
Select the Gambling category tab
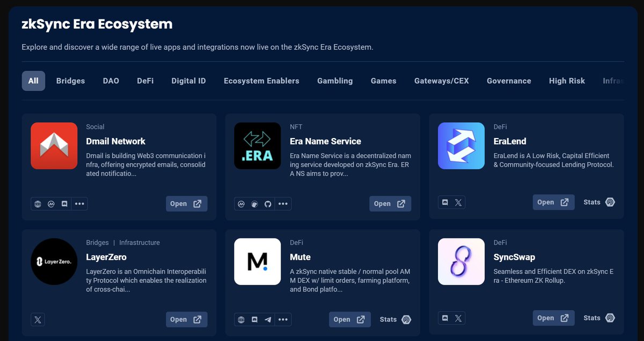(x=335, y=81)
